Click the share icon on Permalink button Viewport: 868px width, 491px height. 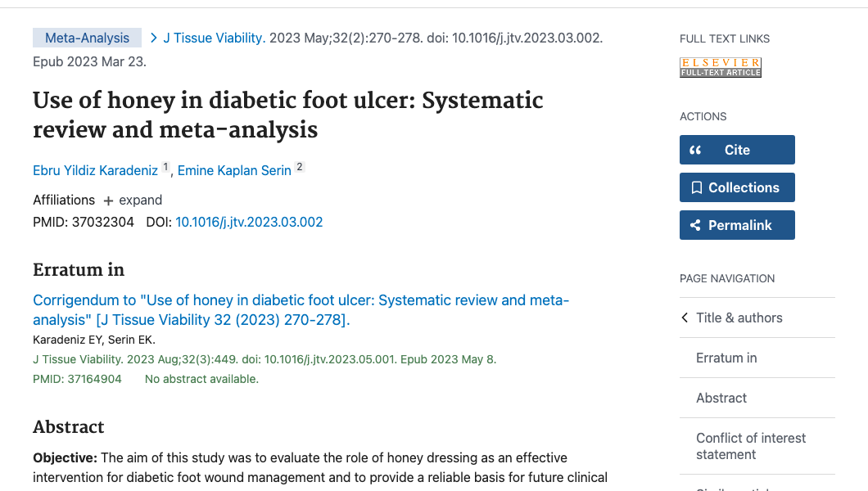click(x=697, y=225)
